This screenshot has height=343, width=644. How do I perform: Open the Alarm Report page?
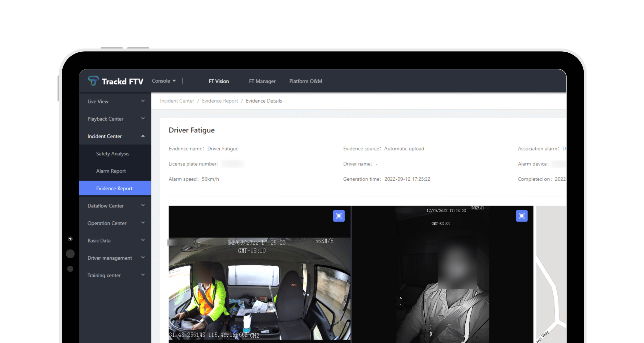coord(111,171)
